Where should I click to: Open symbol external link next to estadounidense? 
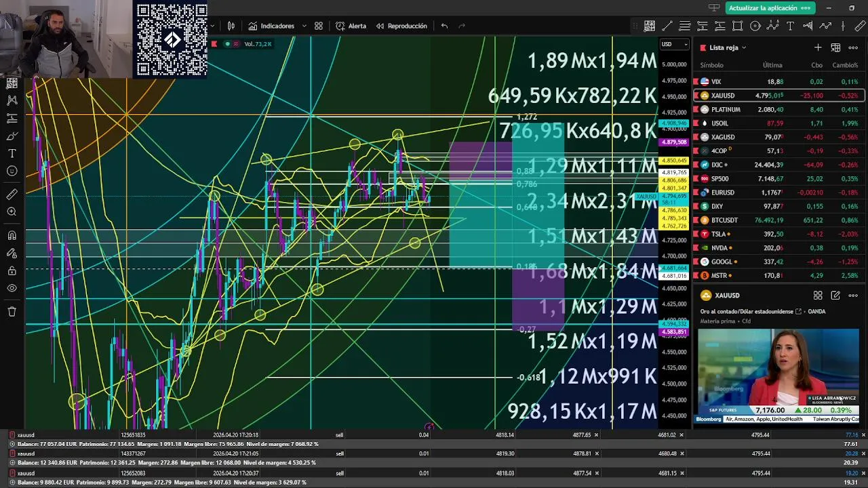click(x=798, y=312)
